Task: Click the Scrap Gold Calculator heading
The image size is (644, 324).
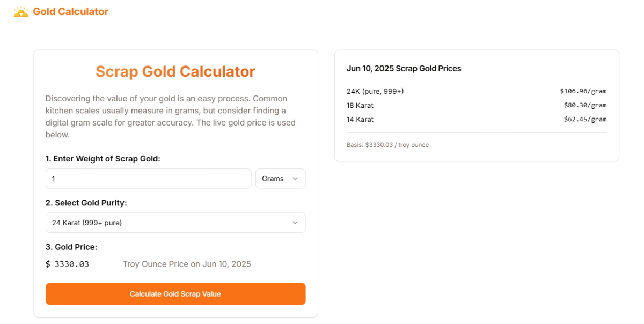Action: 175,71
